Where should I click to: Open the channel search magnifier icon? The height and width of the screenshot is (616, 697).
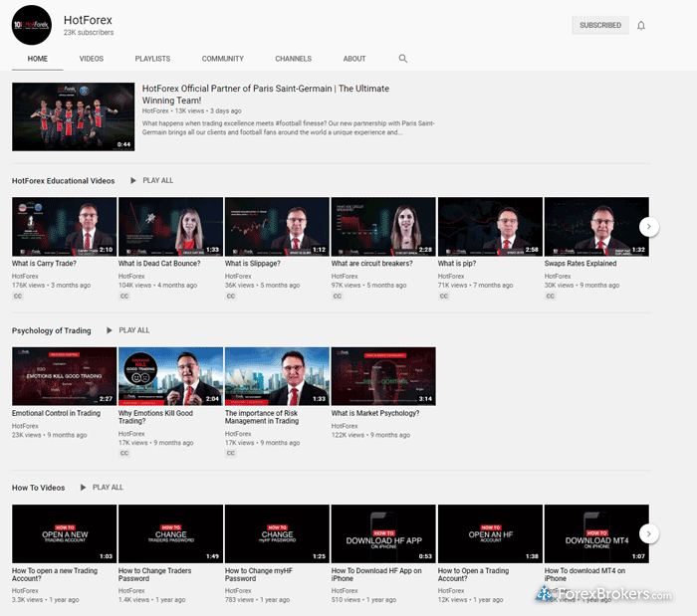[x=402, y=58]
